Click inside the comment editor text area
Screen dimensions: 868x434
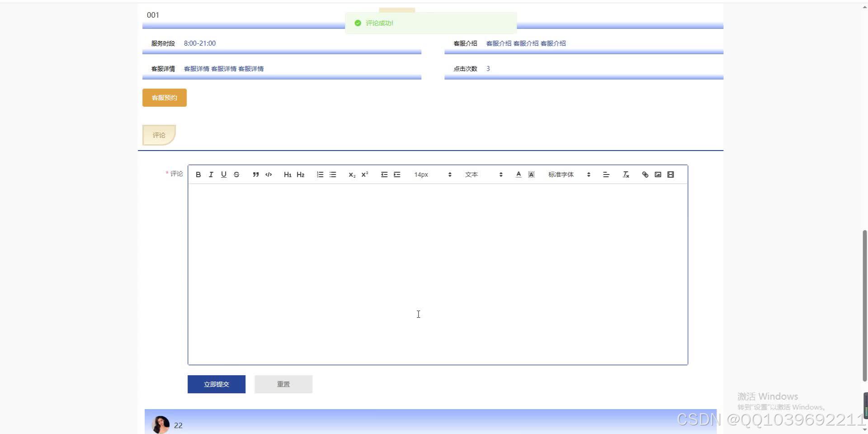[438, 274]
